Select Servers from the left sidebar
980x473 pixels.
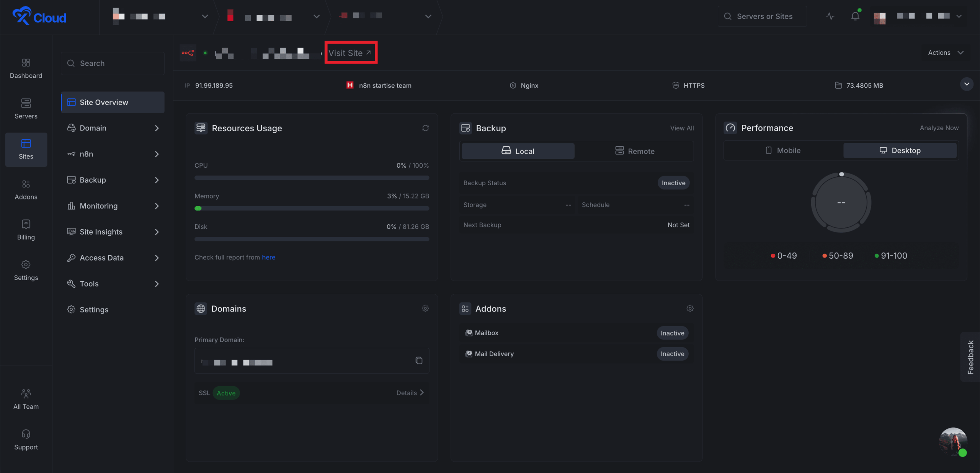pos(26,109)
